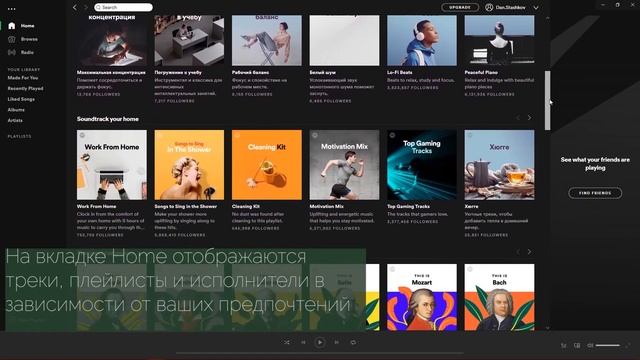Open the Work From Home playlist cover

112,165
